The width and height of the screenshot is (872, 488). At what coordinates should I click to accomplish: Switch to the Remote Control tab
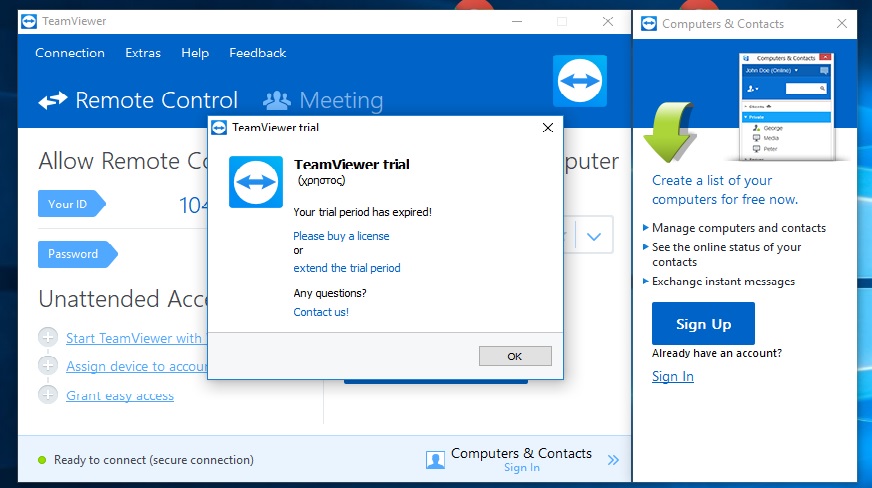138,100
